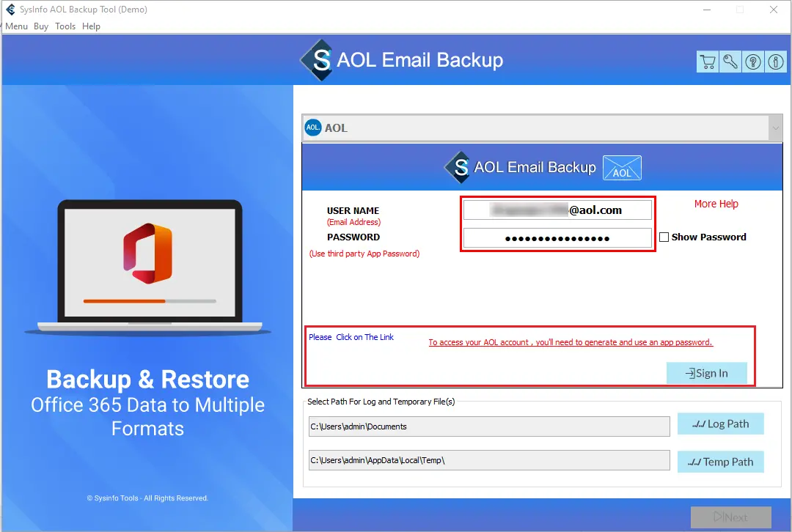Viewport: 792px width, 532px height.
Task: Close the SysInfo AOL Backup Tool window
Action: tap(774, 10)
